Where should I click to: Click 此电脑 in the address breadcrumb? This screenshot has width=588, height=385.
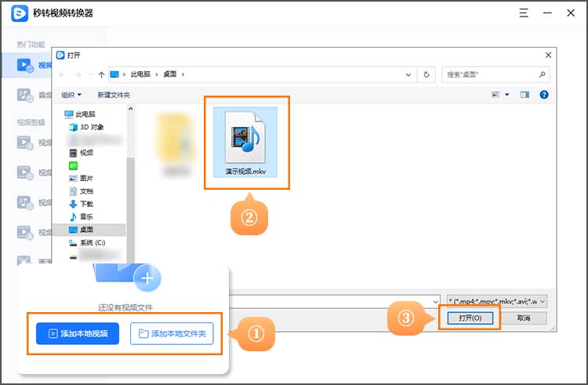pos(140,74)
